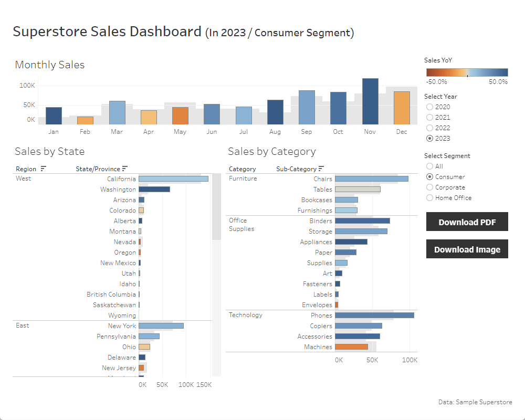Select the 2022 year option
The height and width of the screenshot is (420, 525).
[x=430, y=128]
